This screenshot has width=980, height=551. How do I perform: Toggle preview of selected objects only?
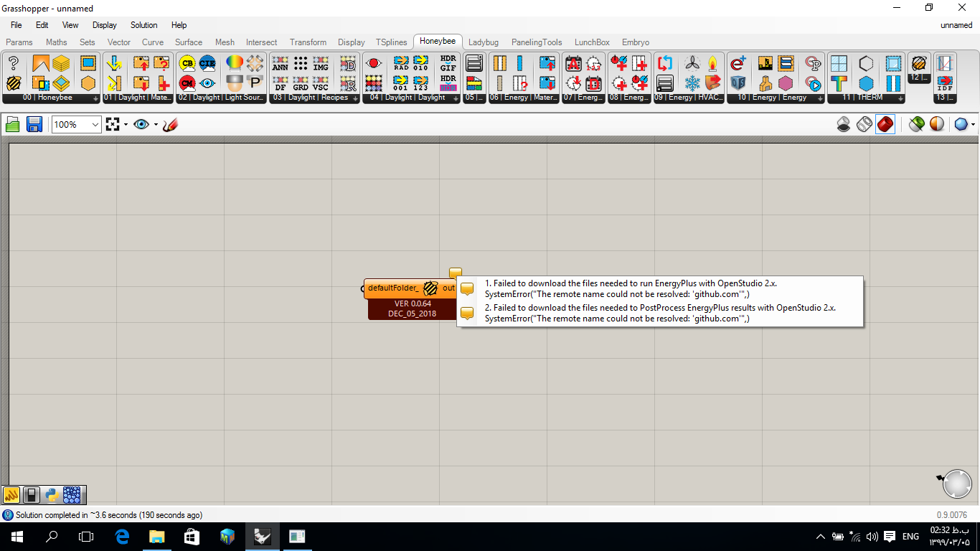pyautogui.click(x=916, y=124)
